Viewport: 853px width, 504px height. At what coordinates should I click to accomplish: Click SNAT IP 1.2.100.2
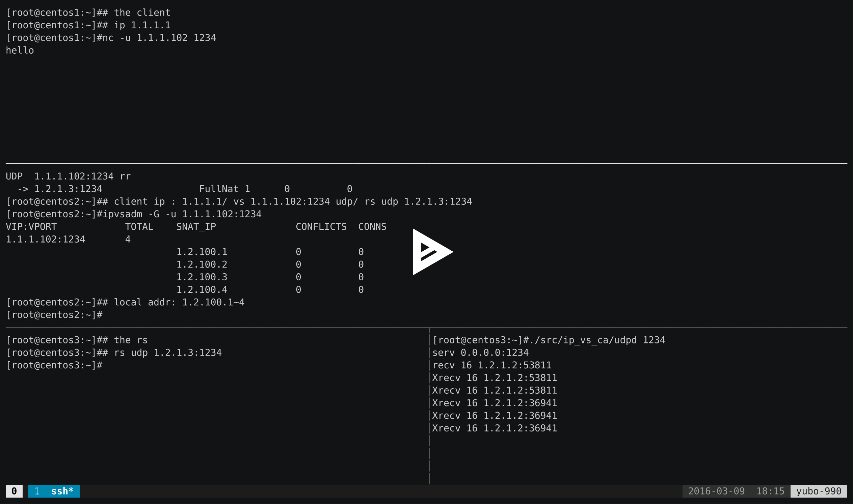(202, 264)
